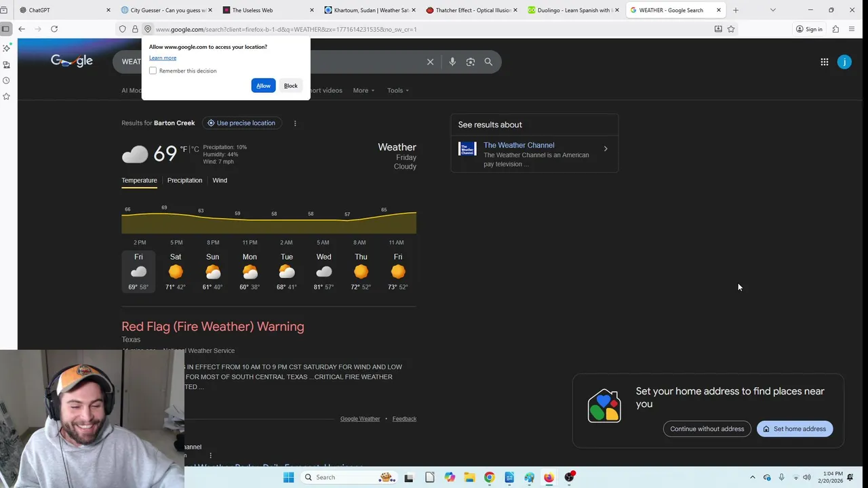Open OBS Studio from the taskbar

[x=570, y=477]
